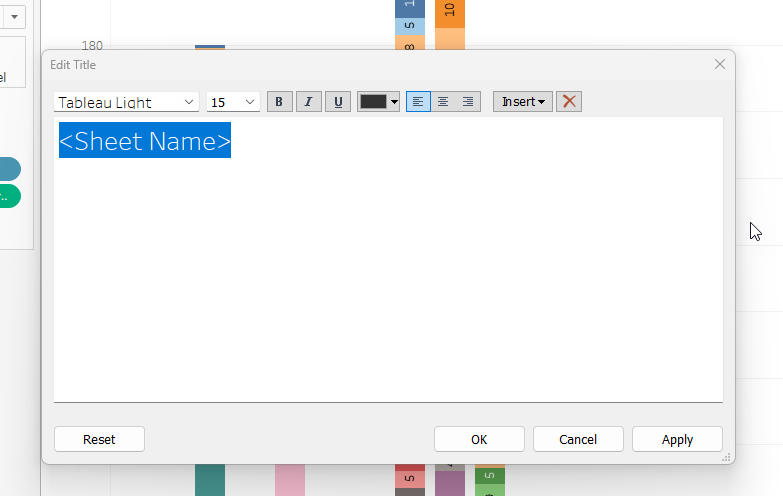Viewport: 783px width, 496px height.
Task: Cancel the title edit
Action: (x=578, y=439)
